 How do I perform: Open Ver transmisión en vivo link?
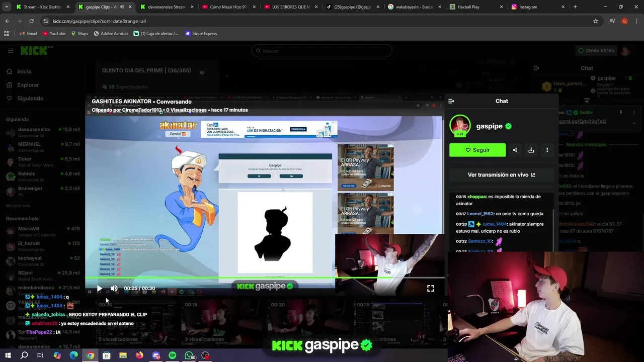click(x=502, y=175)
